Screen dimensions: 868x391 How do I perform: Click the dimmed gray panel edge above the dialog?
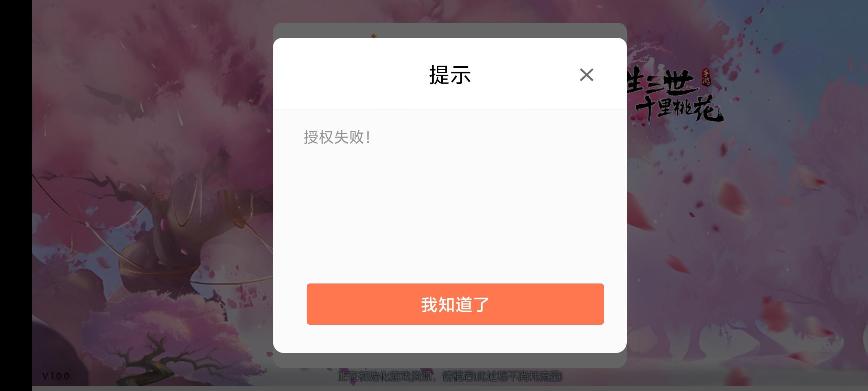(x=450, y=30)
